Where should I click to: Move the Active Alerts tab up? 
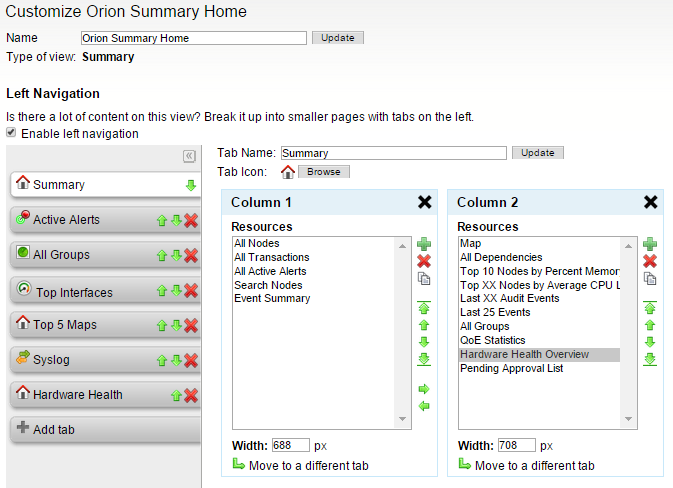point(162,221)
